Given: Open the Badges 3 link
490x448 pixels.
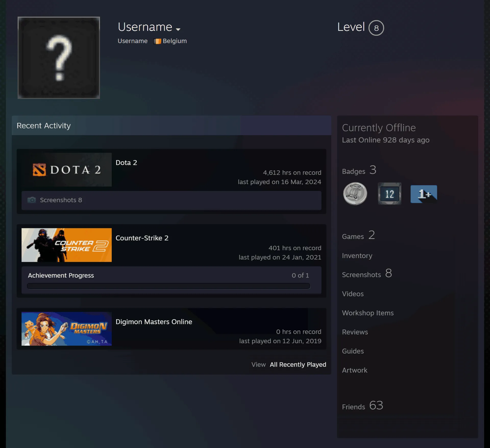Looking at the screenshot, I should point(359,170).
